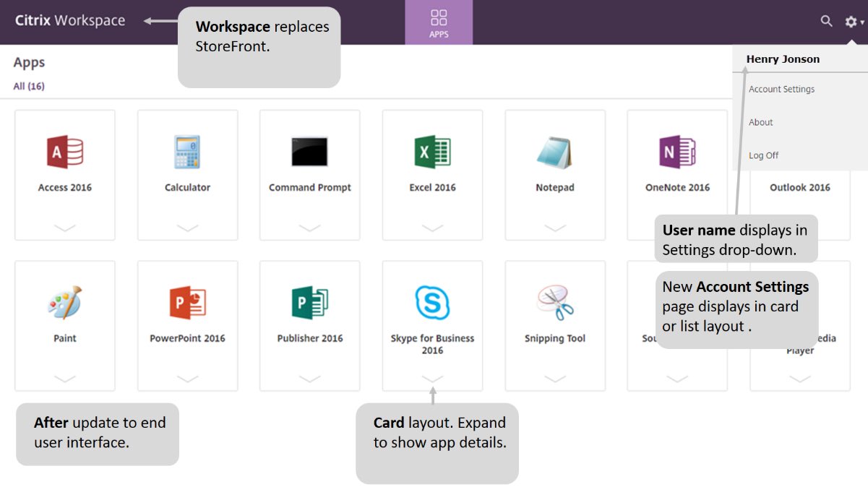The height and width of the screenshot is (487, 868).
Task: Click the search magnifier icon
Action: tap(827, 22)
